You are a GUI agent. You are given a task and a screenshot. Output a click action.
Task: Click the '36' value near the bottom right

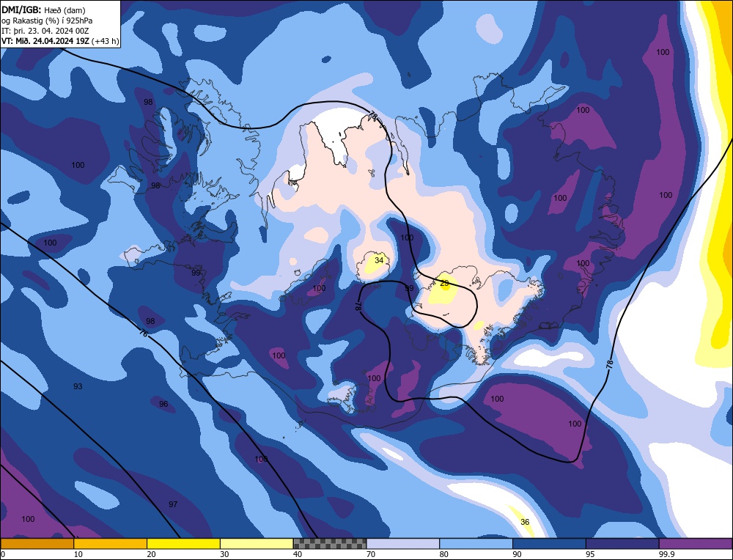click(x=525, y=522)
